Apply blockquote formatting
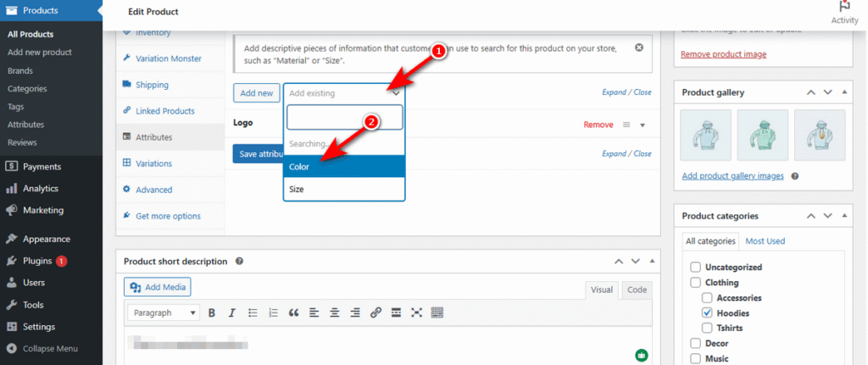The height and width of the screenshot is (365, 868). [293, 313]
